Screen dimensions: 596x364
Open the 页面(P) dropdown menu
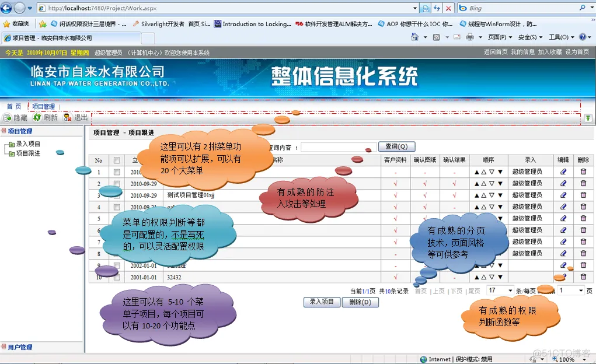(x=500, y=37)
